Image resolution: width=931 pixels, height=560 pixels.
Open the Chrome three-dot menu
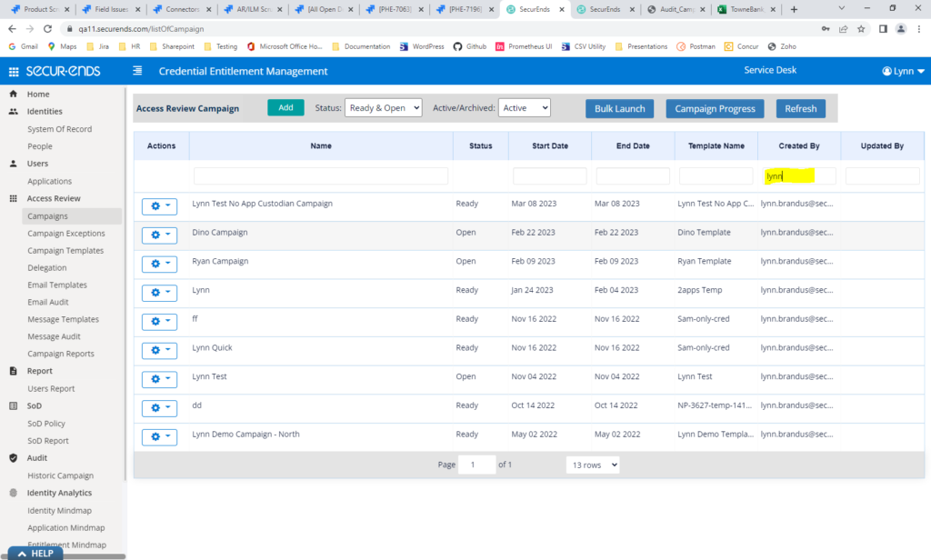[x=918, y=28]
